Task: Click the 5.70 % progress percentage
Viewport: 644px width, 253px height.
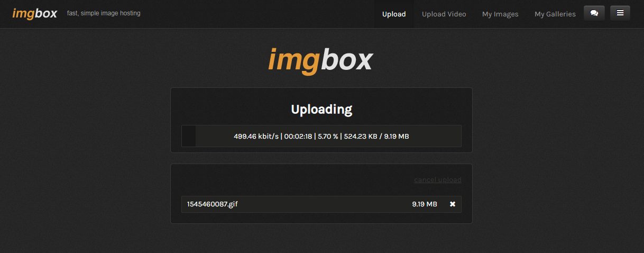Action: (x=328, y=137)
